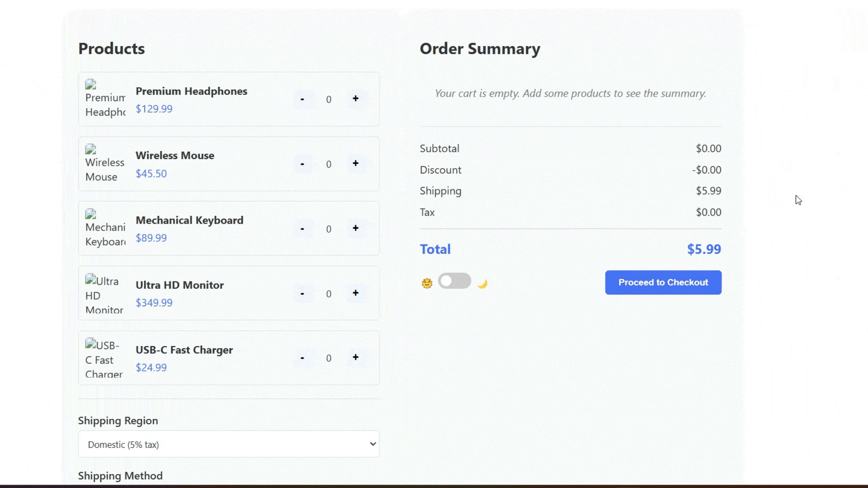Toggle the dark mode switch

tap(454, 281)
